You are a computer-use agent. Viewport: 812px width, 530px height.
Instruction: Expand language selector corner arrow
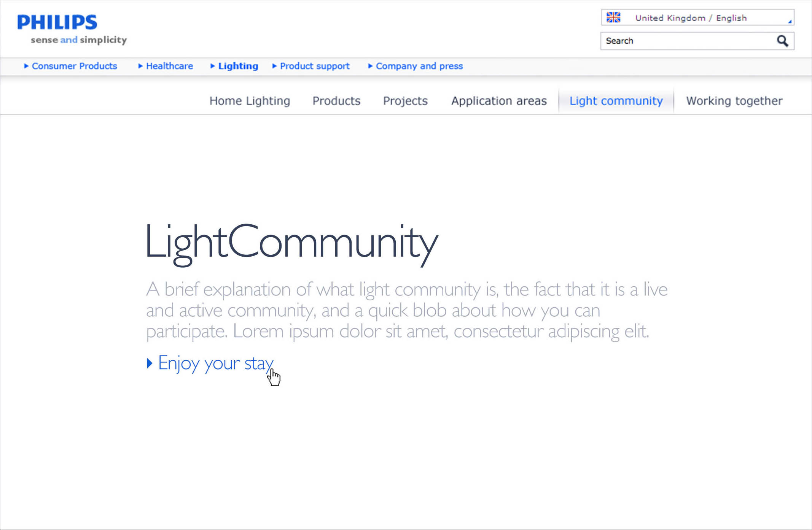point(790,22)
